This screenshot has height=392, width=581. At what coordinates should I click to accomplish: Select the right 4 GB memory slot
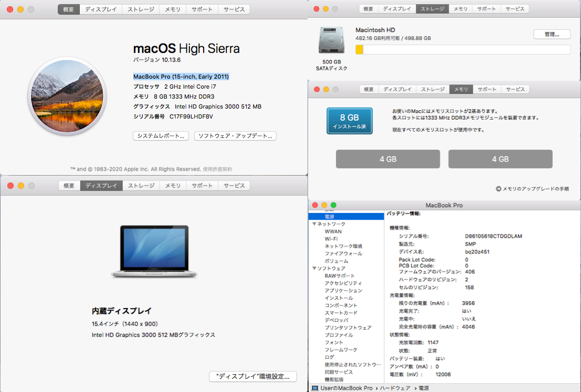[500, 159]
